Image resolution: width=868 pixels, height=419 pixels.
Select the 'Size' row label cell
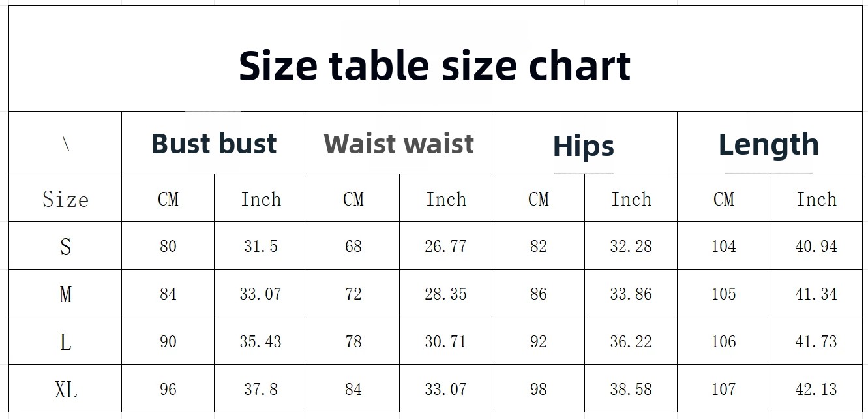tap(65, 198)
